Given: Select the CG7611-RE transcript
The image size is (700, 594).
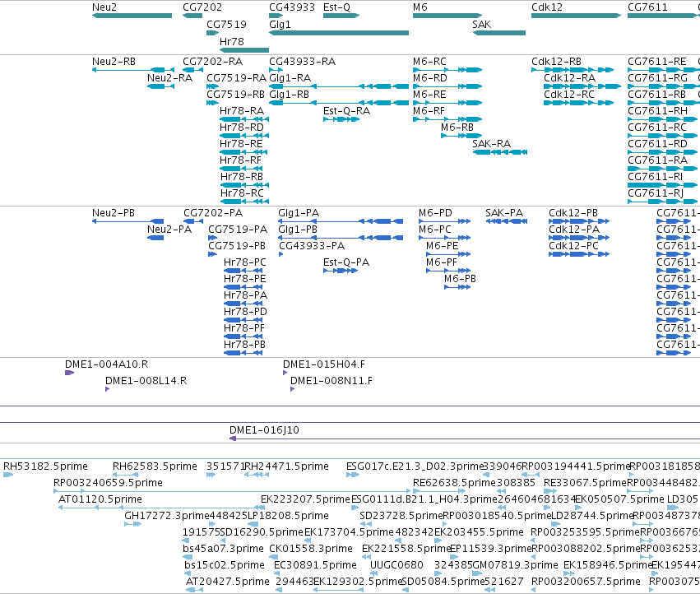Looking at the screenshot, I should (663, 70).
